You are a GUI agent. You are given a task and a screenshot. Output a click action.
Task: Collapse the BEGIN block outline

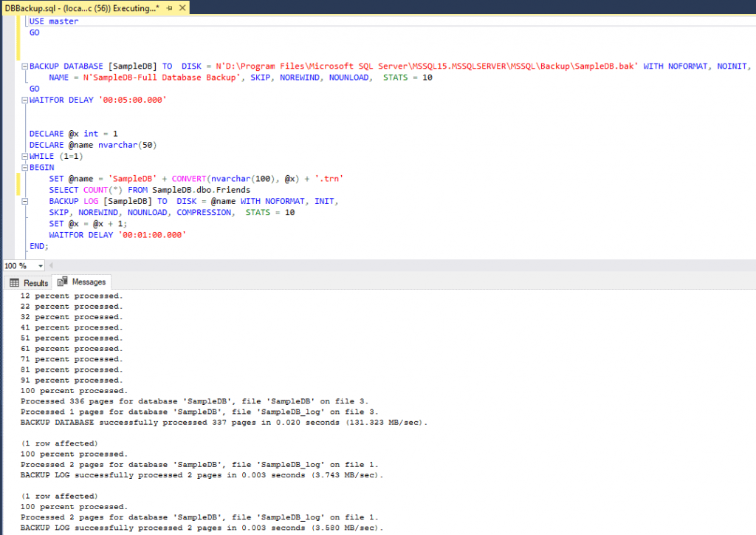pos(25,168)
